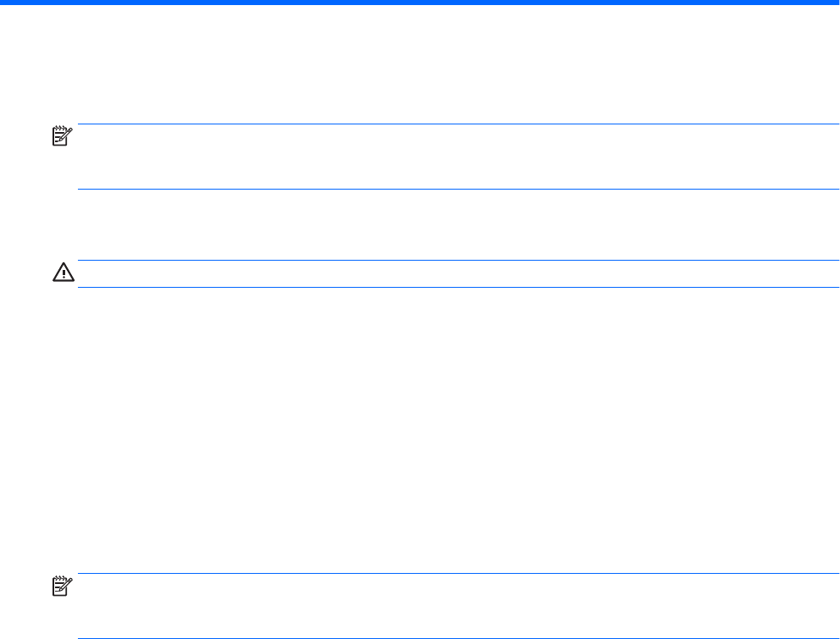Click inside the lower note box
This screenshot has width=840, height=639.
pyautogui.click(x=449, y=606)
